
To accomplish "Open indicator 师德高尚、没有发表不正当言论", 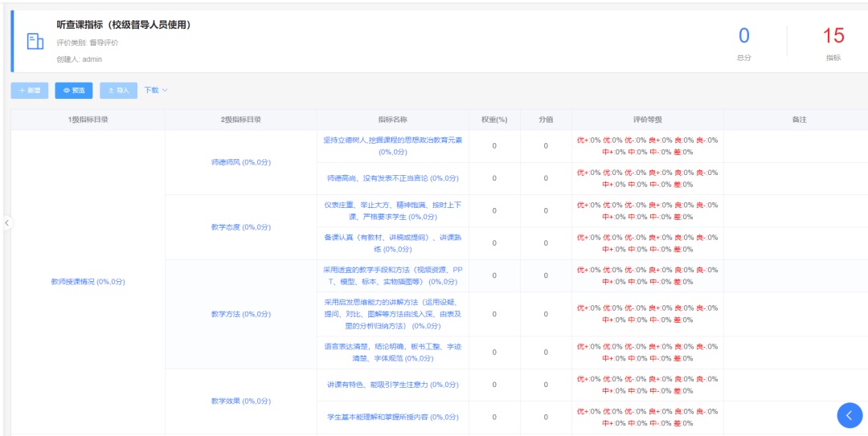I will tap(393, 178).
